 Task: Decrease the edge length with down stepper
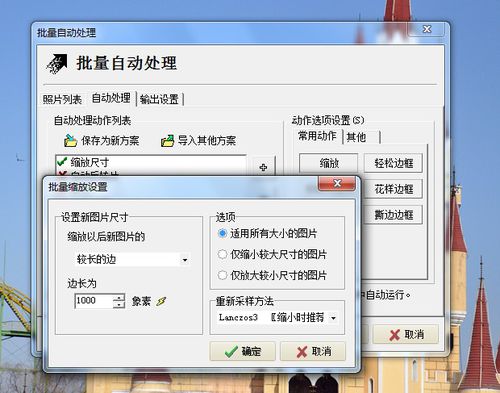pyautogui.click(x=119, y=305)
